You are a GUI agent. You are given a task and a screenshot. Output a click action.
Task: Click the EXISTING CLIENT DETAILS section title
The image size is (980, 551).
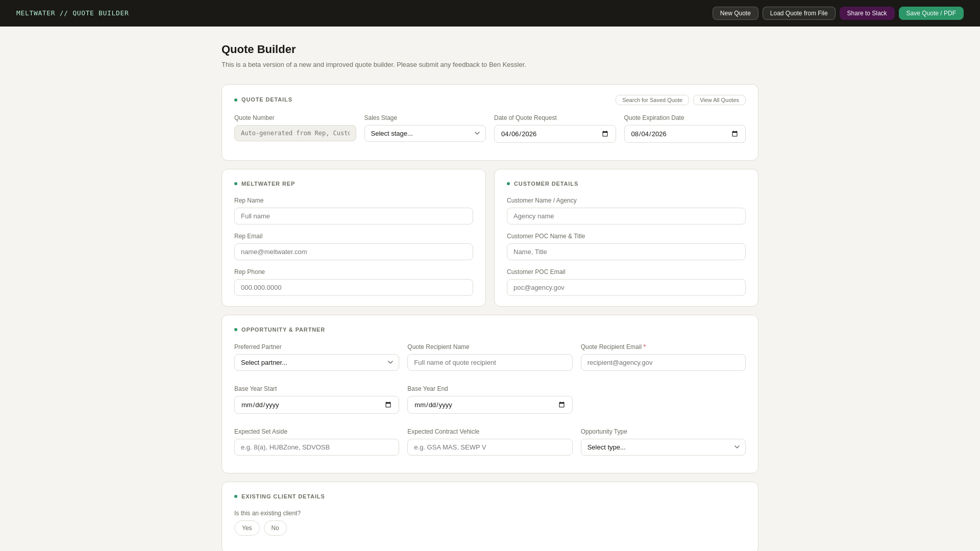click(283, 497)
